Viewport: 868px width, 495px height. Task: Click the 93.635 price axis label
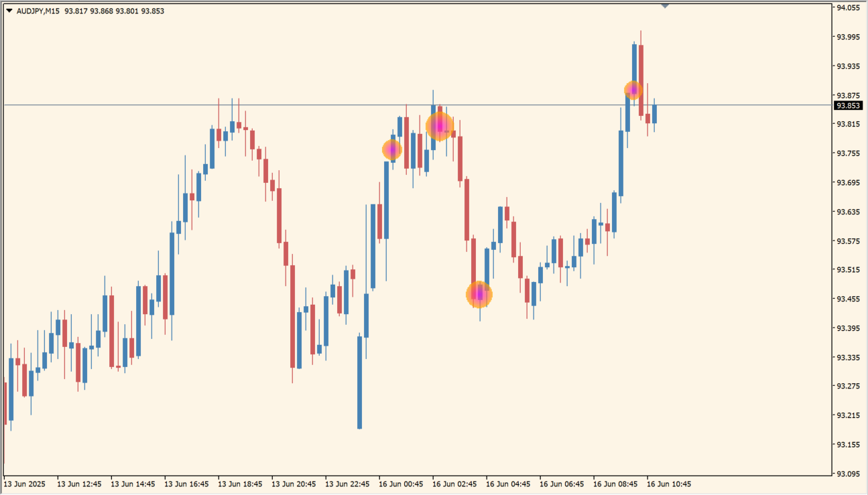848,212
